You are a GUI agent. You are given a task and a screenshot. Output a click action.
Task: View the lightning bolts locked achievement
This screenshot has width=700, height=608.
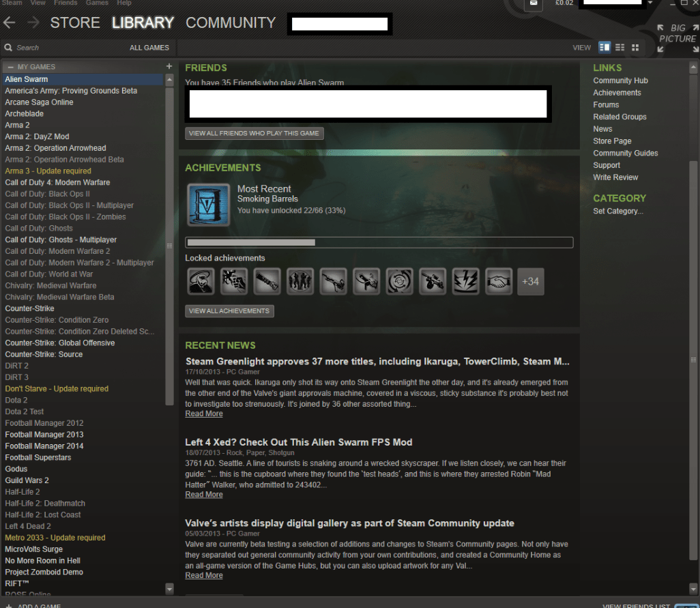point(465,282)
